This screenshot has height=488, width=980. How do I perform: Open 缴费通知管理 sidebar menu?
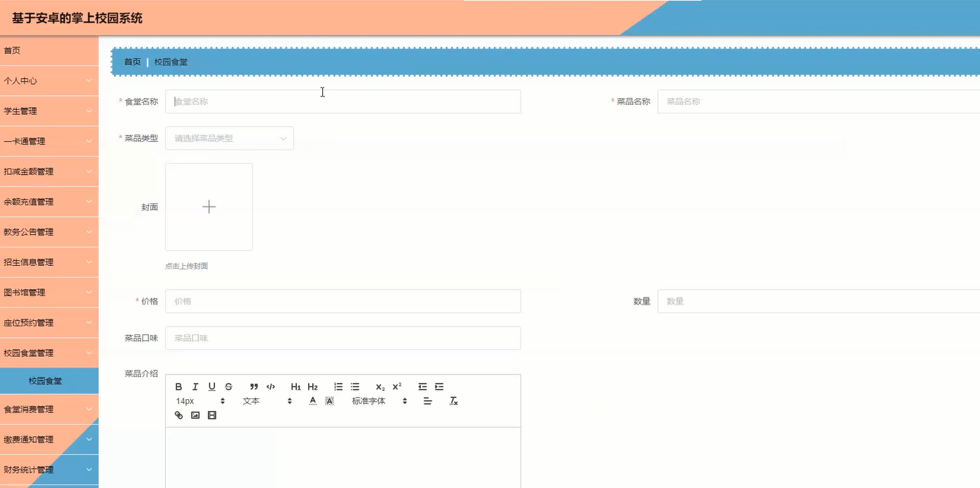[49, 439]
